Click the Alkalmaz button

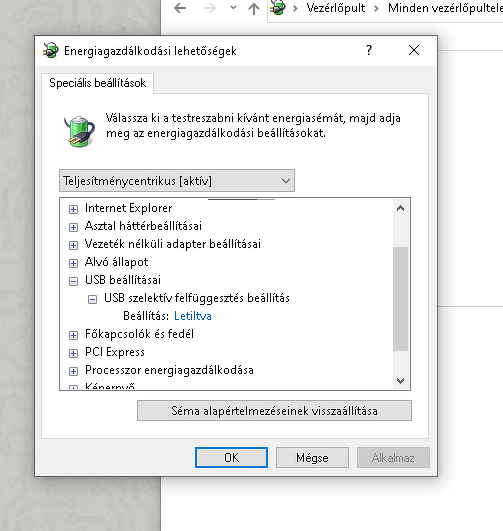click(x=393, y=458)
